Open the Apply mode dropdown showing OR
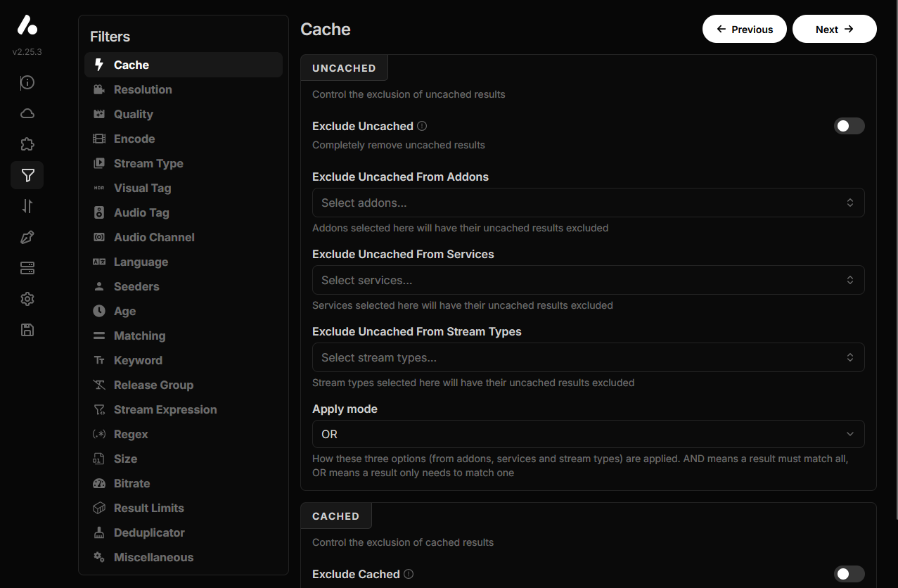This screenshot has width=898, height=588. pos(588,434)
